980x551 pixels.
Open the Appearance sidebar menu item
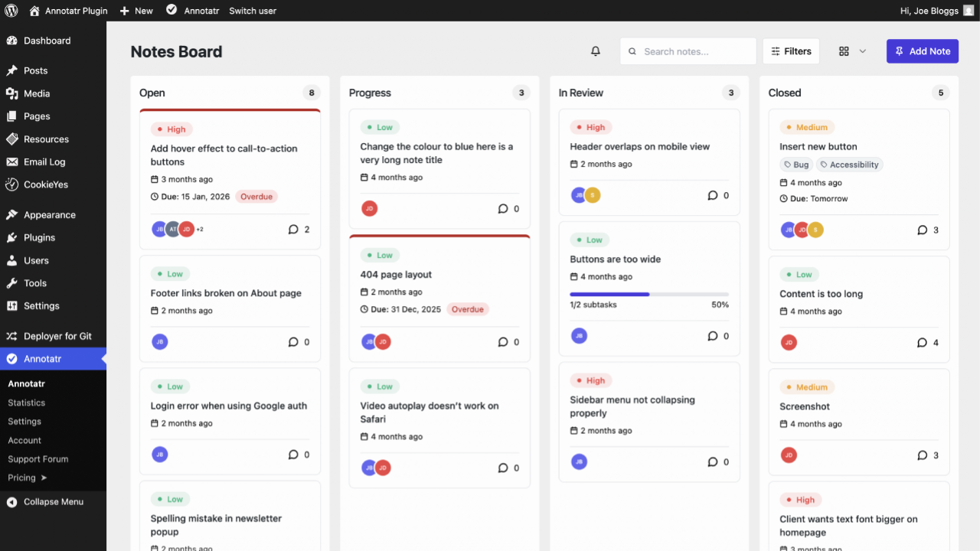tap(49, 215)
